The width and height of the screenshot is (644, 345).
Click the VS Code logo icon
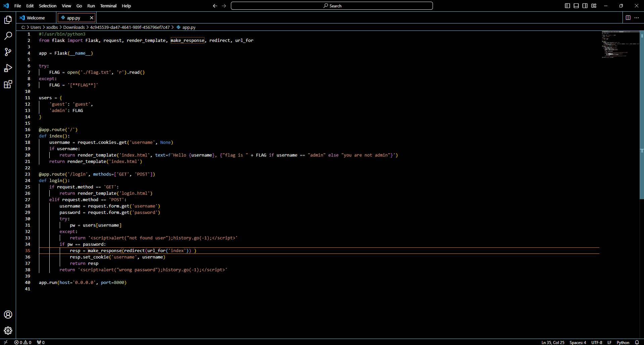[6, 6]
